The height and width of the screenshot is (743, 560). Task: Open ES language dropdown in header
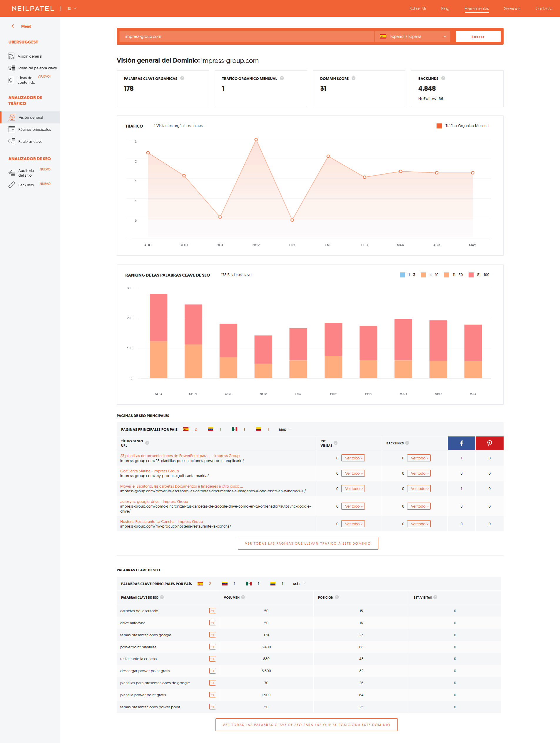coord(72,9)
